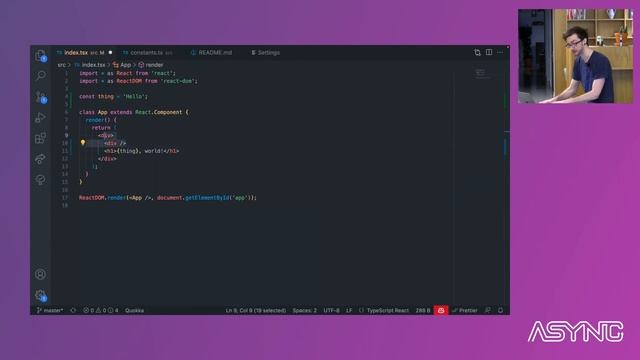
Task: Open the Source Control view
Action: click(40, 97)
